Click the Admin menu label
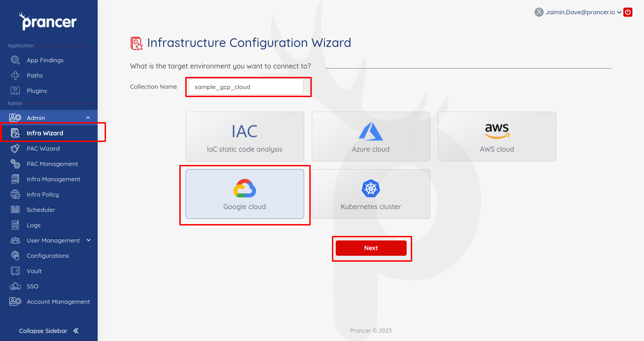The image size is (644, 341). [36, 118]
